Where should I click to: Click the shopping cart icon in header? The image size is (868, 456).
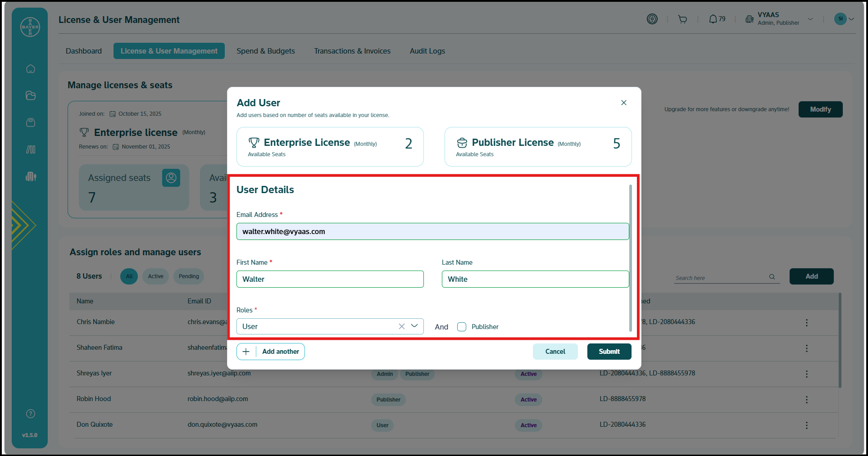click(x=682, y=19)
